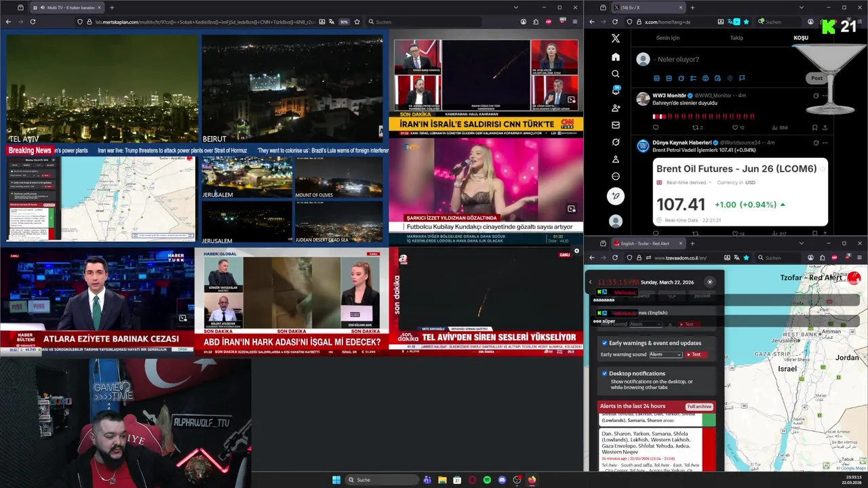The width and height of the screenshot is (868, 488).
Task: Click Haber Global stream tile
Action: 292,302
